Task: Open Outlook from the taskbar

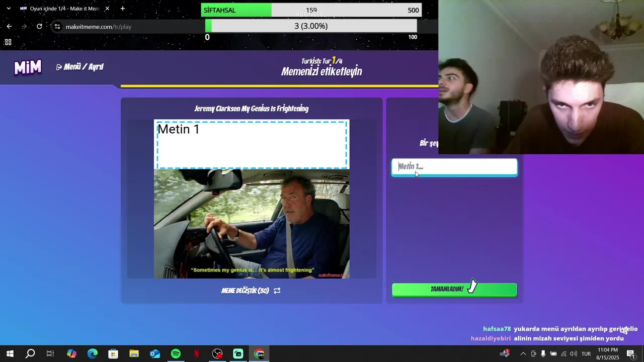Action: click(x=155, y=354)
